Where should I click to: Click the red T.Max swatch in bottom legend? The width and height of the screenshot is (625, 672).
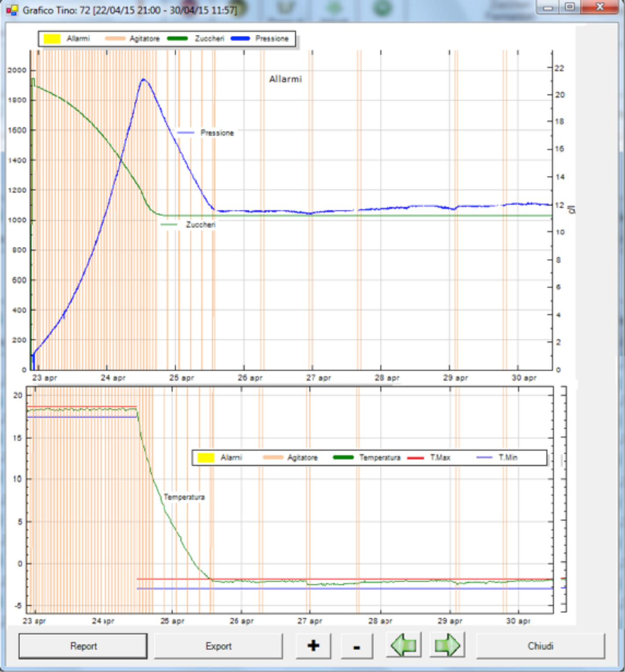coord(415,458)
